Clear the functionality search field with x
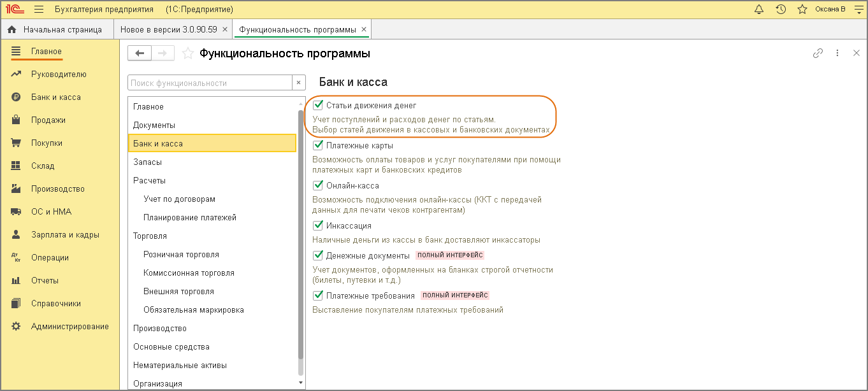 [x=299, y=83]
